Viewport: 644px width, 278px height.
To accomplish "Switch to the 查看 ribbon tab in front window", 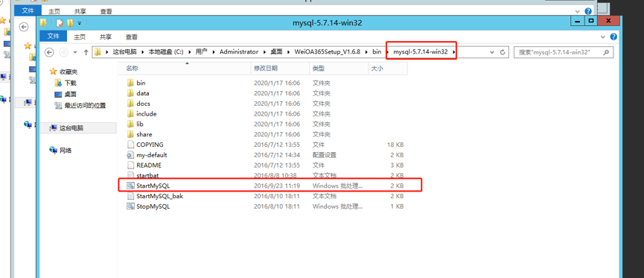I will click(132, 37).
